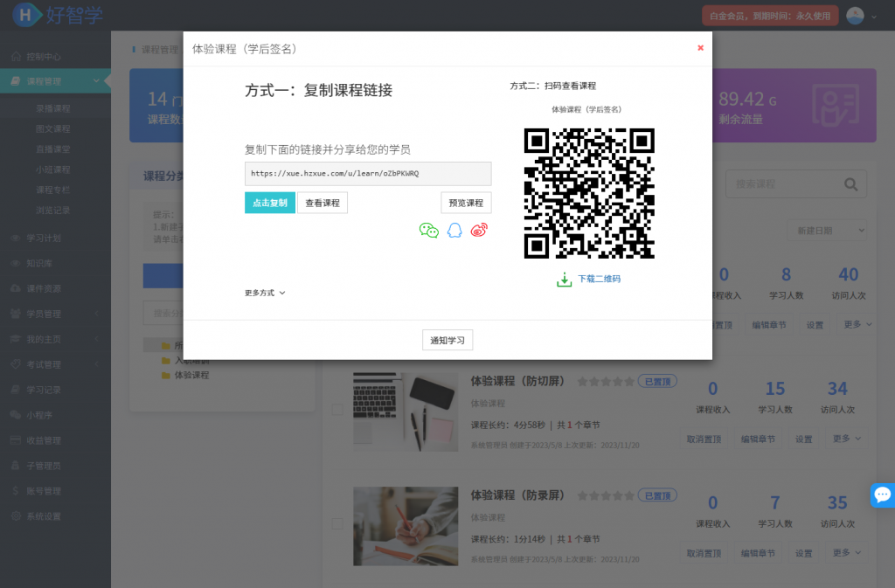895x588 pixels.
Task: Click the 小程序 sidebar icon
Action: coord(16,415)
